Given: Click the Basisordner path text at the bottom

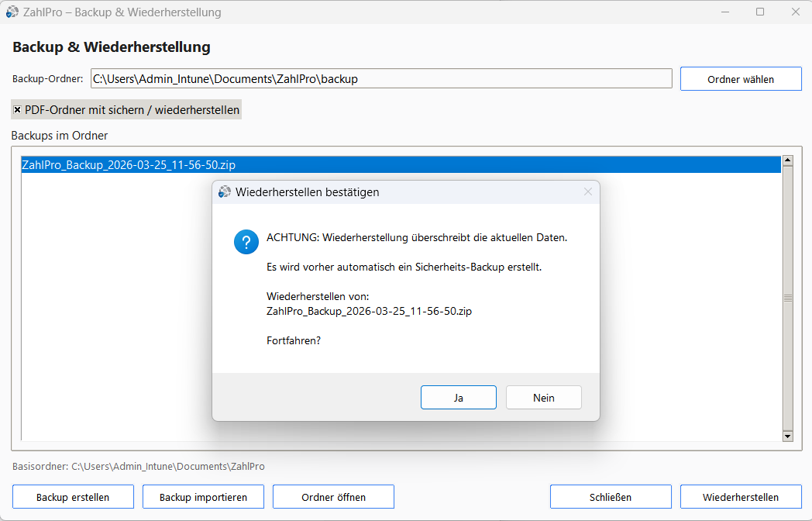Looking at the screenshot, I should click(138, 466).
